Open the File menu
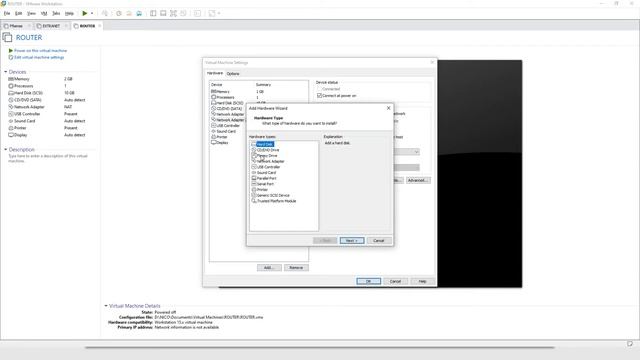 click(x=7, y=13)
